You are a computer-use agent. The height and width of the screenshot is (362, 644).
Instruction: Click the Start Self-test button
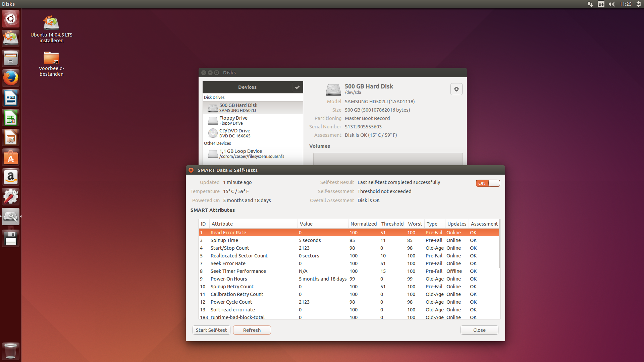[x=211, y=330]
